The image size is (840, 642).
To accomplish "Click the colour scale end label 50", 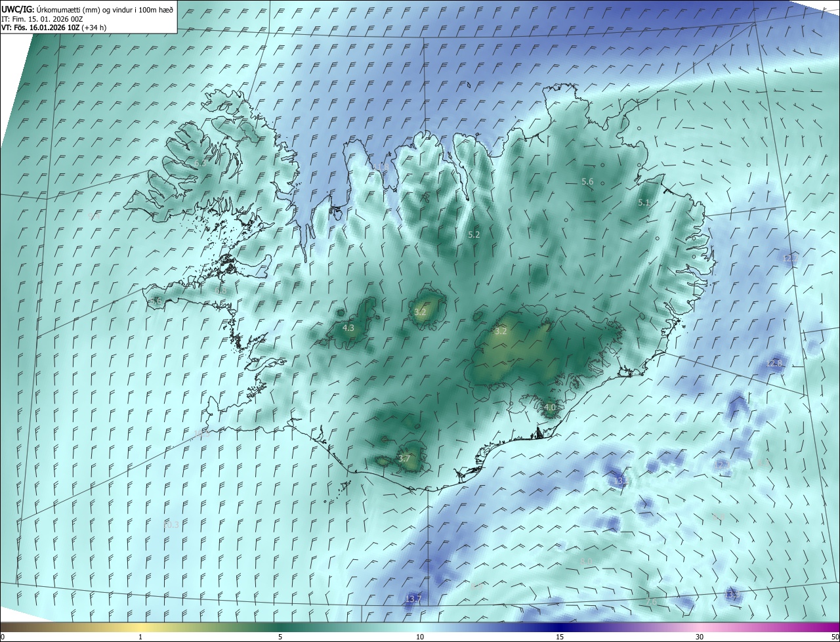I will (835, 637).
